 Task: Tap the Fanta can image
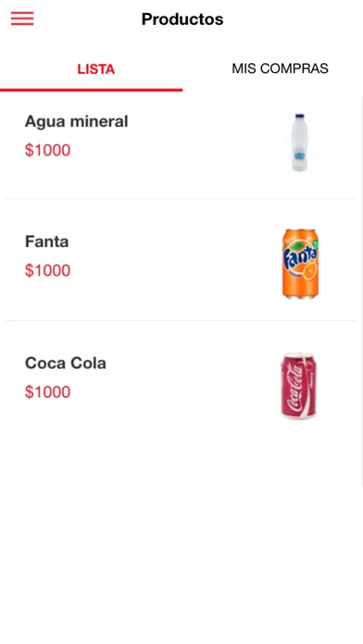click(x=300, y=264)
